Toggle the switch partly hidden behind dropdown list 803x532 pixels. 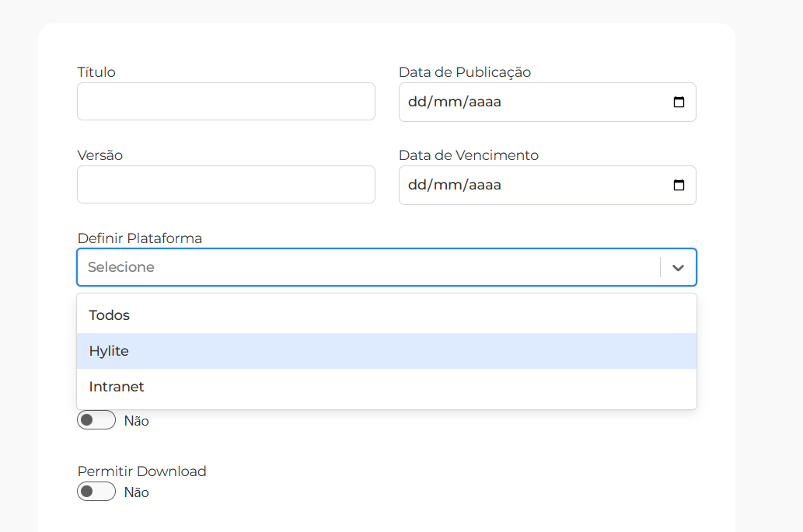click(x=96, y=420)
